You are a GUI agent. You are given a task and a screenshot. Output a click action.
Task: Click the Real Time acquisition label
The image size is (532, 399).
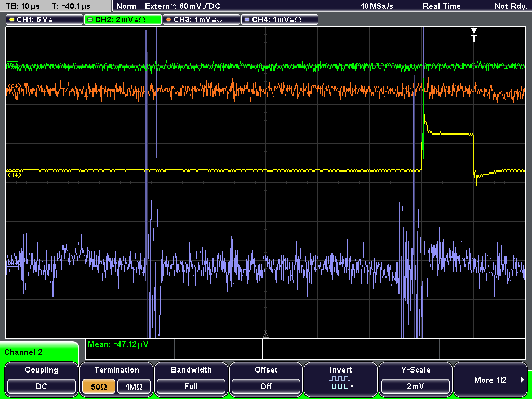(442, 6)
